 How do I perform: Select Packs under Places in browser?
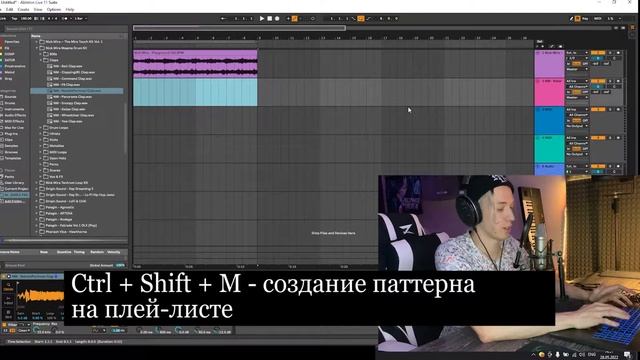click(x=9, y=177)
